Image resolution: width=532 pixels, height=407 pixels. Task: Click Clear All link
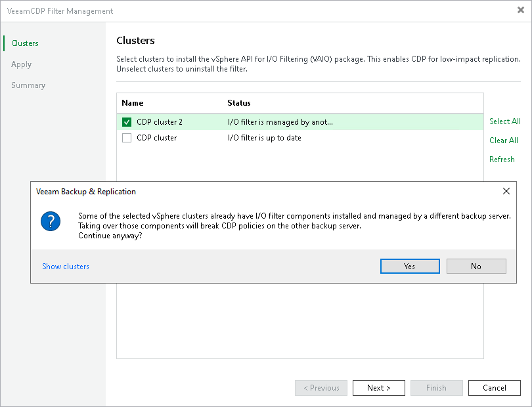(x=504, y=140)
